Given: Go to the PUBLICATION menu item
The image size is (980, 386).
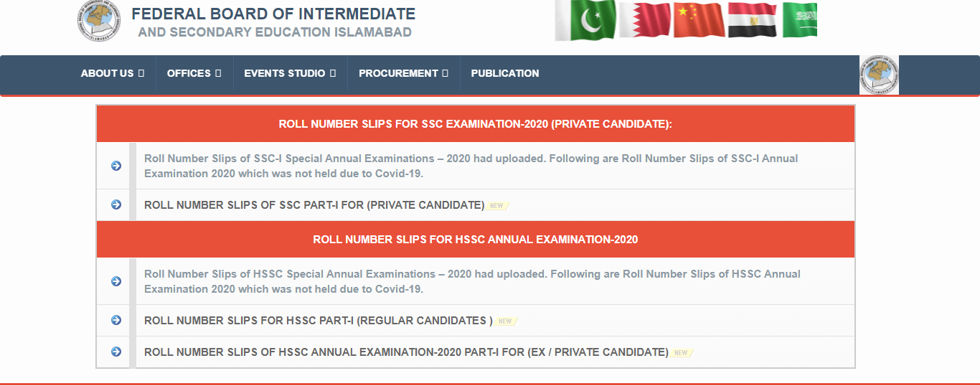Looking at the screenshot, I should pos(505,73).
